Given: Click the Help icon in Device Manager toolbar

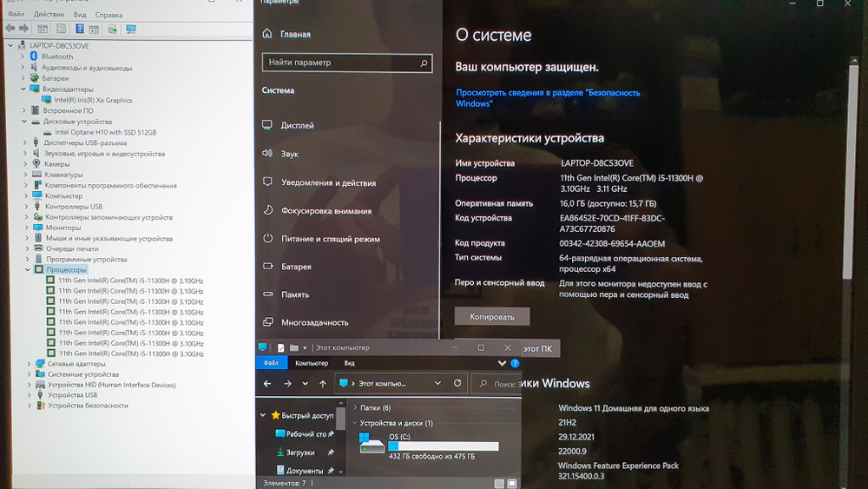Looking at the screenshot, I should pyautogui.click(x=77, y=29).
